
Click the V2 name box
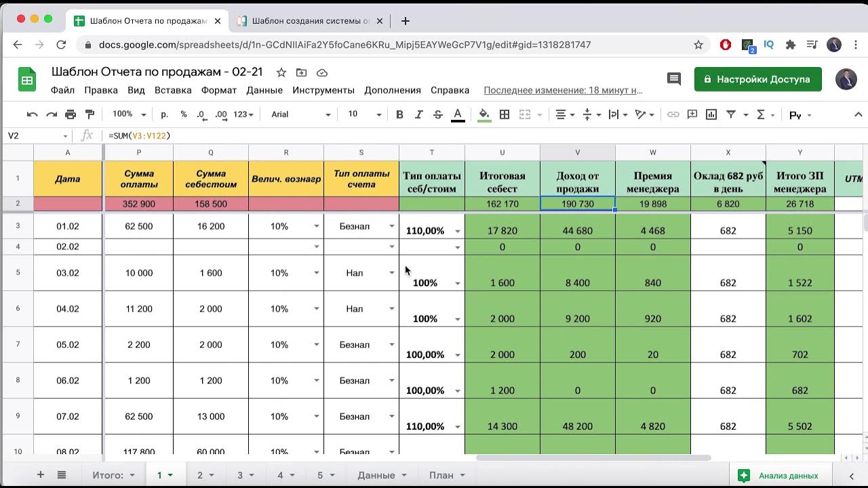tap(37, 136)
